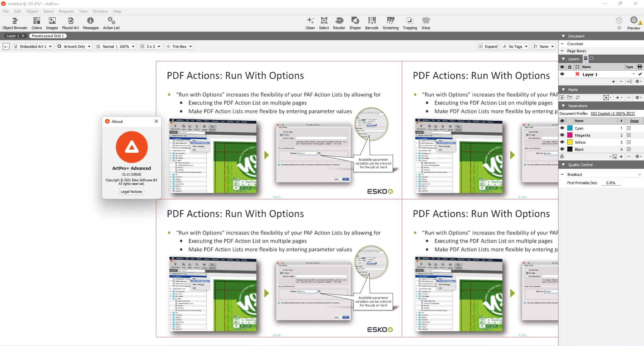
Task: Open the None dropdown
Action: click(544, 47)
